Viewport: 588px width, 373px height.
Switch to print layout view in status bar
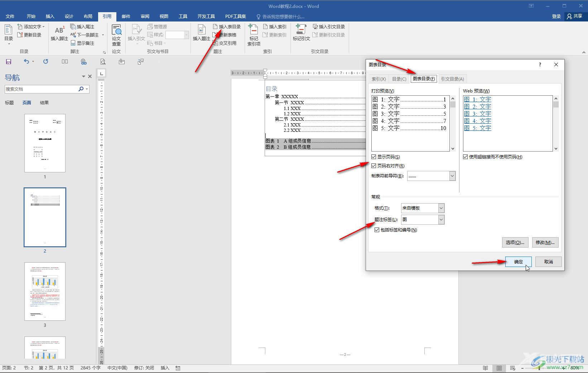pos(499,368)
